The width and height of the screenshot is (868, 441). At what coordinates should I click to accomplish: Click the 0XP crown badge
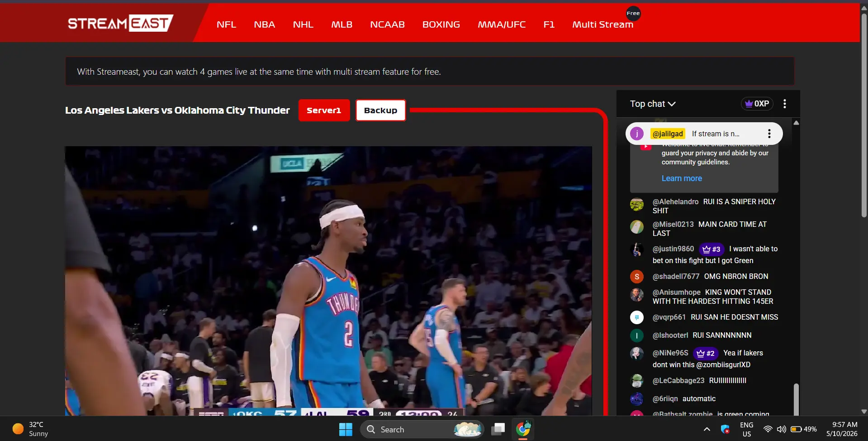757,104
